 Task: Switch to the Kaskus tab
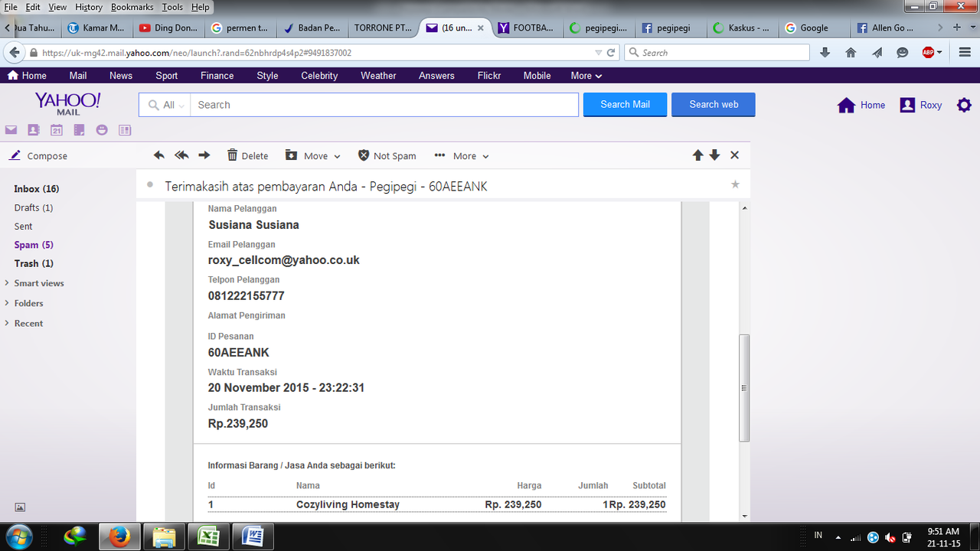[x=742, y=28]
